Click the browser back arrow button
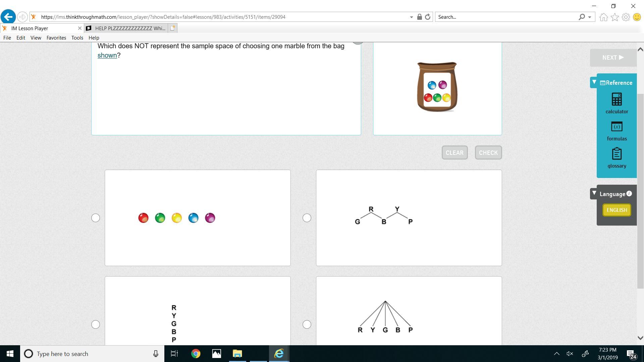 pos(8,17)
